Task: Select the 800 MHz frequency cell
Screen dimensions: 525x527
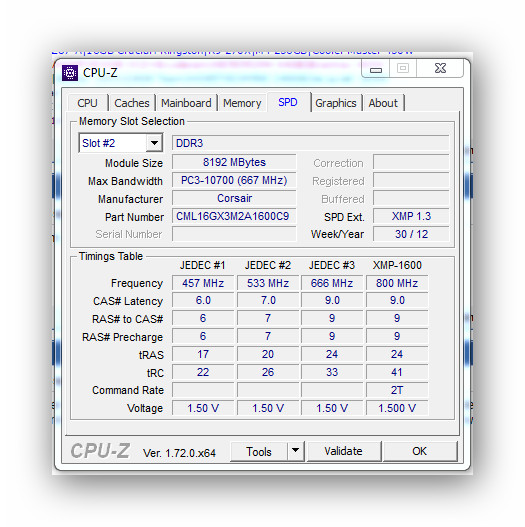Action: 397,283
